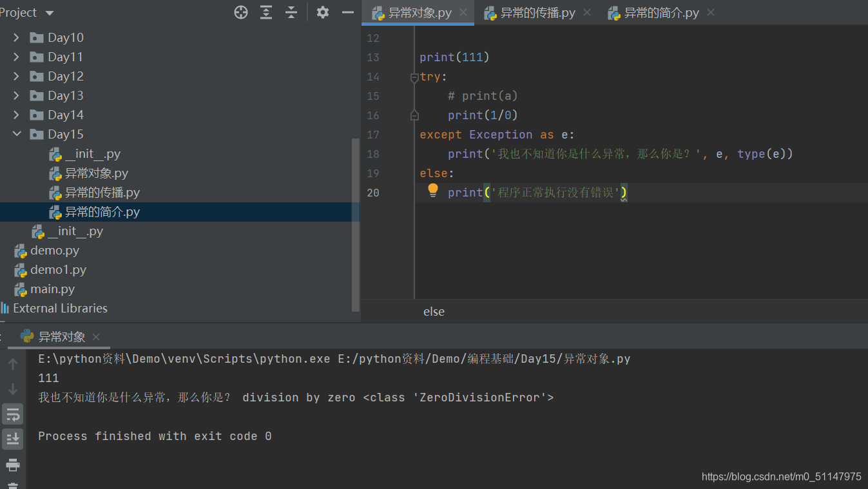
Task: Click the up-arrow icon in Run panel
Action: (x=12, y=364)
